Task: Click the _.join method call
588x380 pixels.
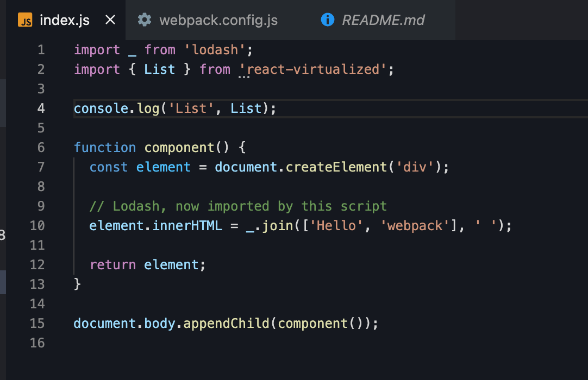Action: (269, 226)
